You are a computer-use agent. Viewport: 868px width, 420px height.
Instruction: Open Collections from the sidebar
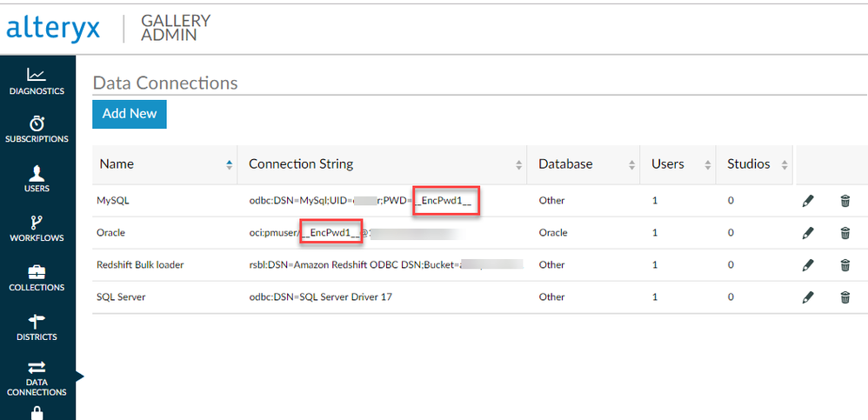tap(37, 277)
